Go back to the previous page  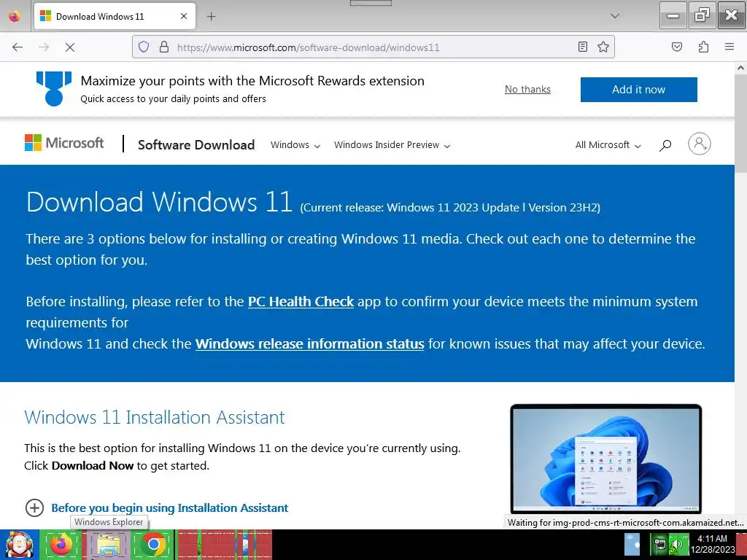tap(18, 47)
